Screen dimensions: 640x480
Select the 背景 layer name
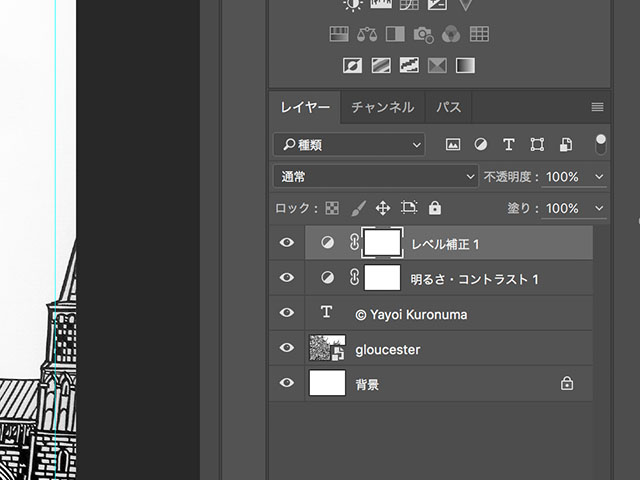367,384
